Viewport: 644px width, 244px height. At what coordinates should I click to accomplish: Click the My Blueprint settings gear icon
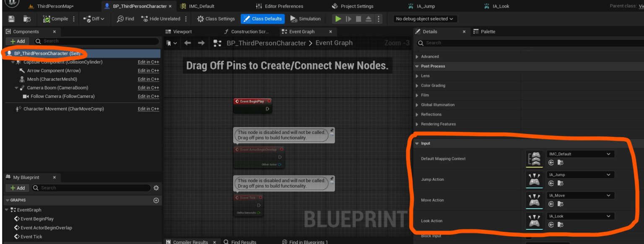[156, 188]
